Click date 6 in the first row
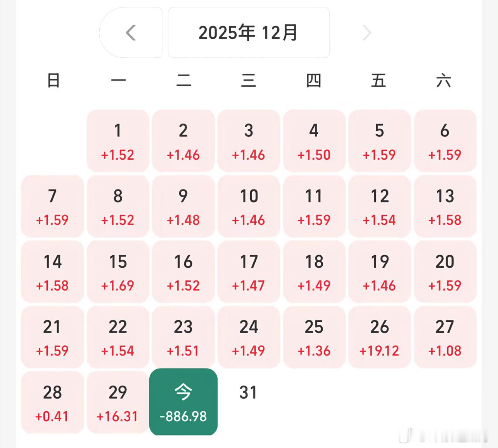This screenshot has width=498, height=448. tap(445, 140)
